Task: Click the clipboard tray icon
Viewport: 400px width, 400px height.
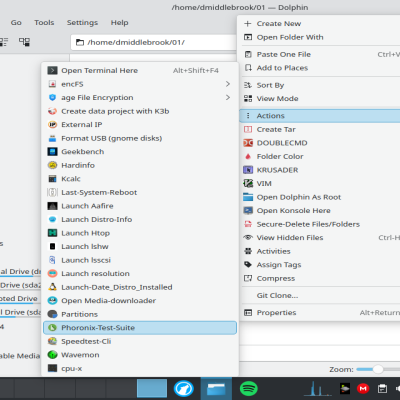Action: (x=382, y=389)
